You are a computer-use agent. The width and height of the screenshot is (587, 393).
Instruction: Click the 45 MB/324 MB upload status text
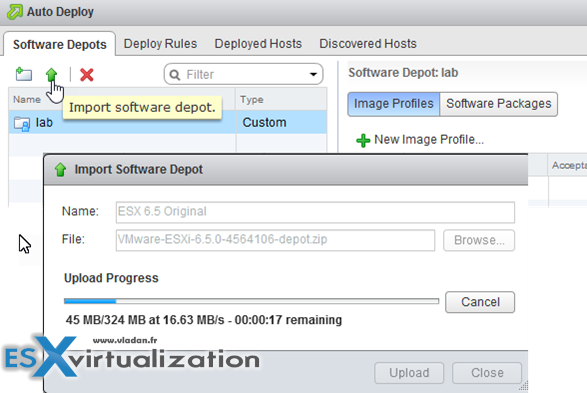click(204, 320)
